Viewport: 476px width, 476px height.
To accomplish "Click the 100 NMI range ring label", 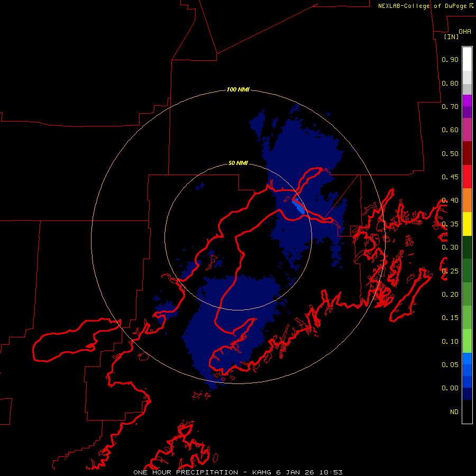I will 238,89.
